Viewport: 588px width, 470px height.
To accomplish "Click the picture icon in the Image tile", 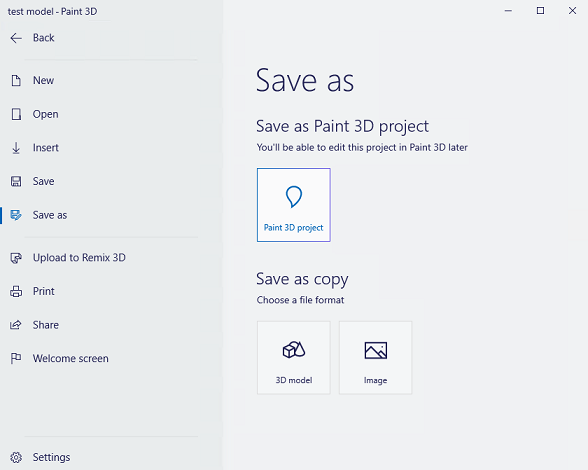I will click(x=376, y=350).
